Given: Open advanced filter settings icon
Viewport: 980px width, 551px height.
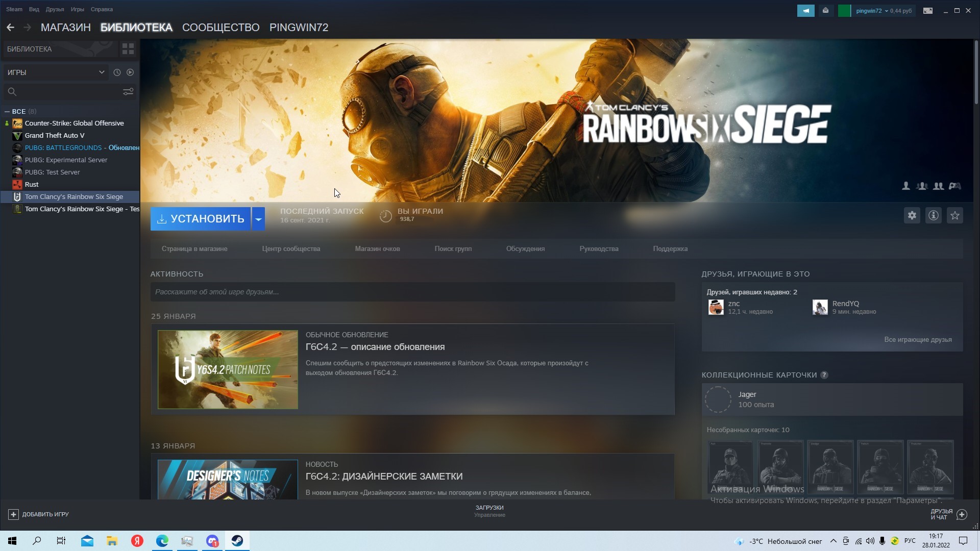Looking at the screenshot, I should 128,91.
